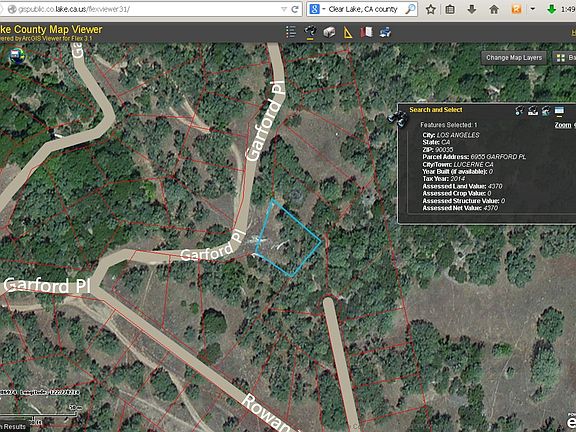Expand the toolbar overflow dropdown arrow
Viewport: 576px width, 432px height.
tap(533, 9)
